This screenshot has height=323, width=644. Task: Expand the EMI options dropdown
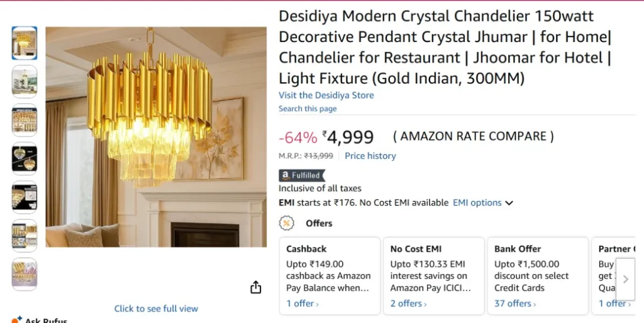coord(483,203)
